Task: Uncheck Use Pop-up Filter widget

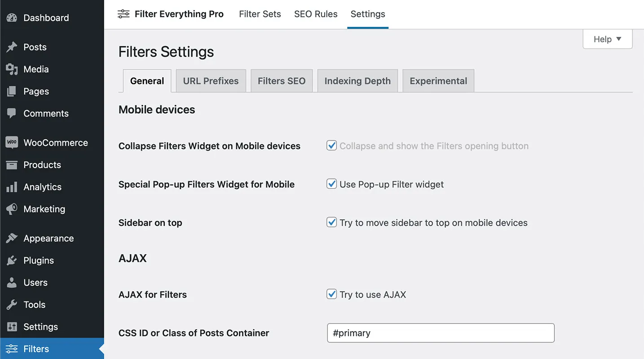Action: point(331,184)
